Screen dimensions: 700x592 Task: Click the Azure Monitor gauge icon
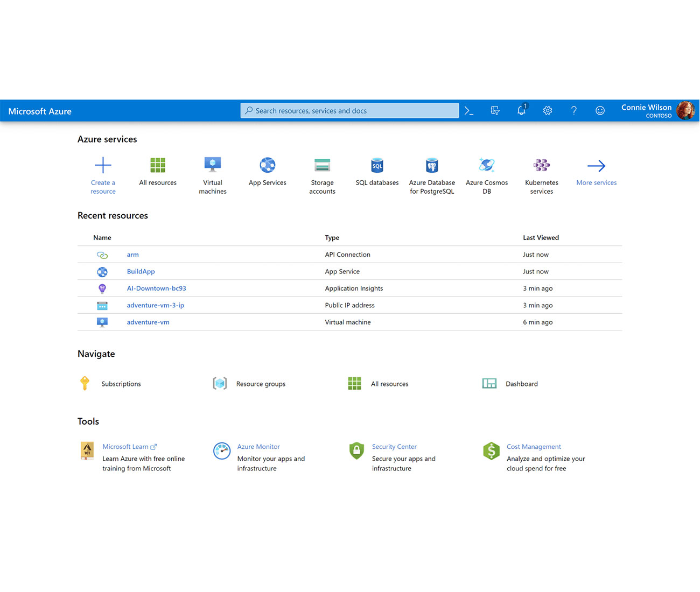tap(222, 450)
